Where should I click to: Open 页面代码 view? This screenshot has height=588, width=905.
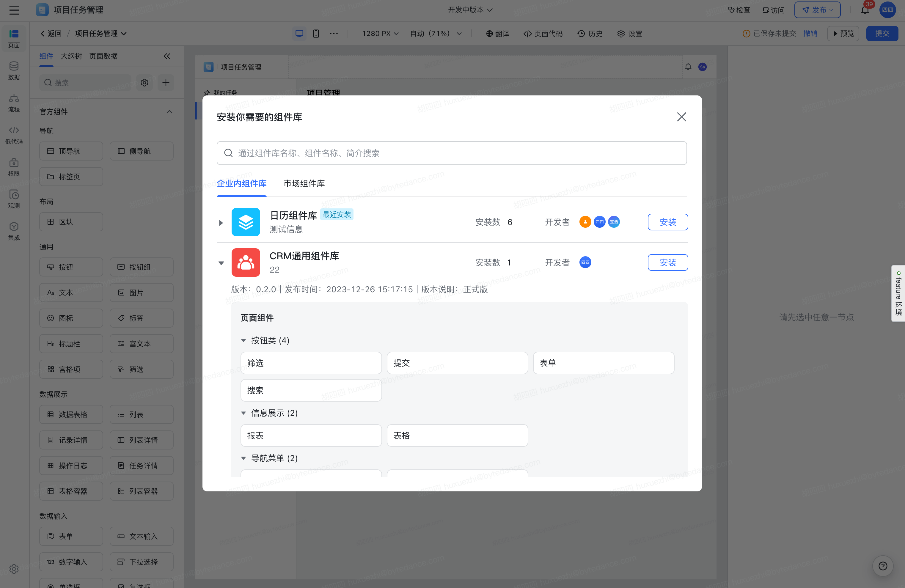click(543, 34)
